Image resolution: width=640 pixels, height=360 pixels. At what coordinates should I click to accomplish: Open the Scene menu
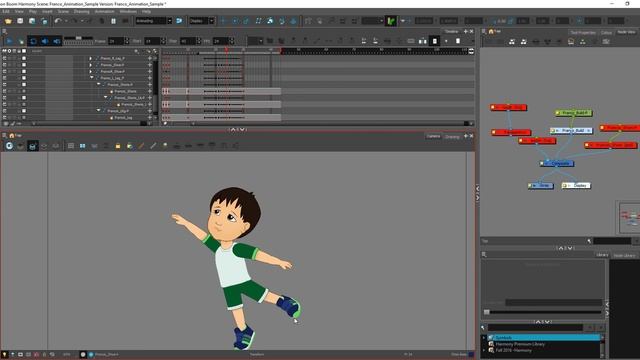pyautogui.click(x=63, y=11)
